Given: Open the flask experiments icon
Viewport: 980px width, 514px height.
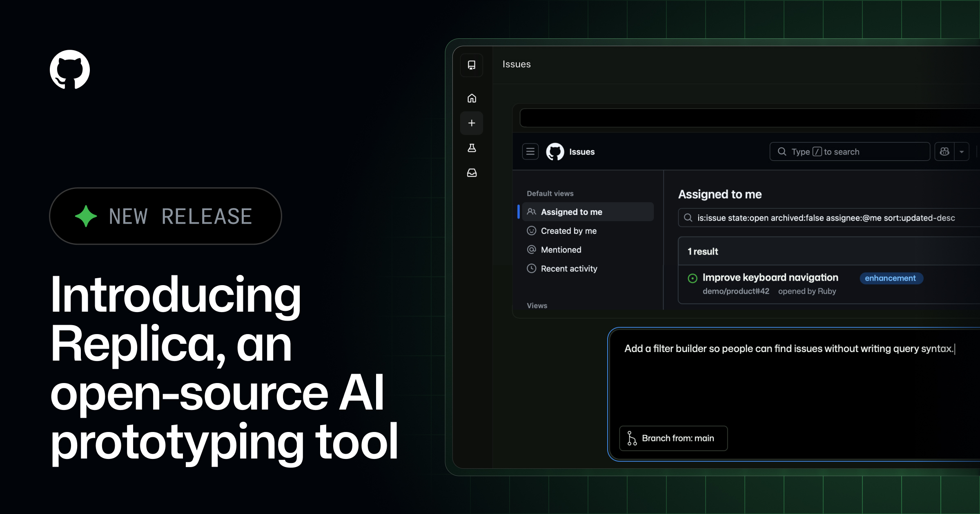Looking at the screenshot, I should click(x=472, y=148).
